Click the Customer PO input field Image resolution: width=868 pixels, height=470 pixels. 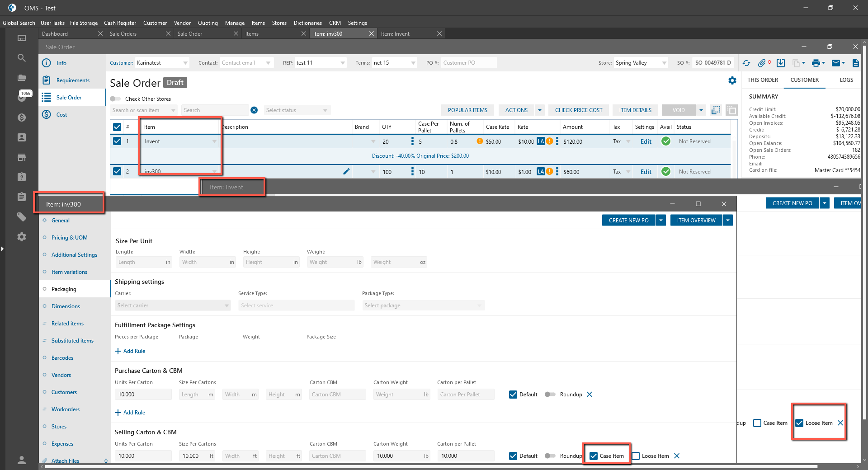tap(468, 63)
